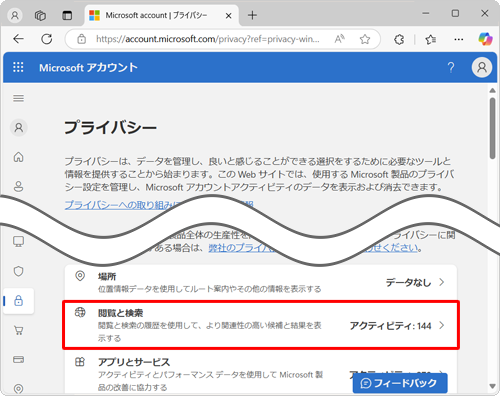Open the location pin sidebar icon
This screenshot has width=500, height=396.
click(19, 389)
